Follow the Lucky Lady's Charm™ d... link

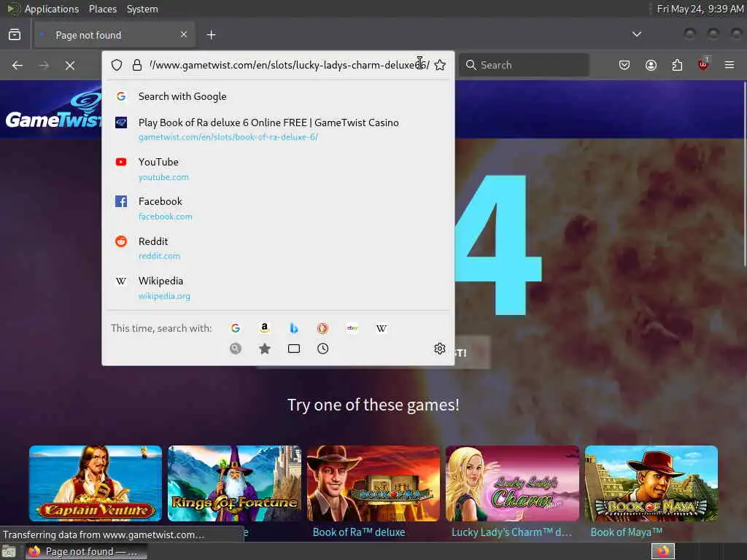(511, 532)
